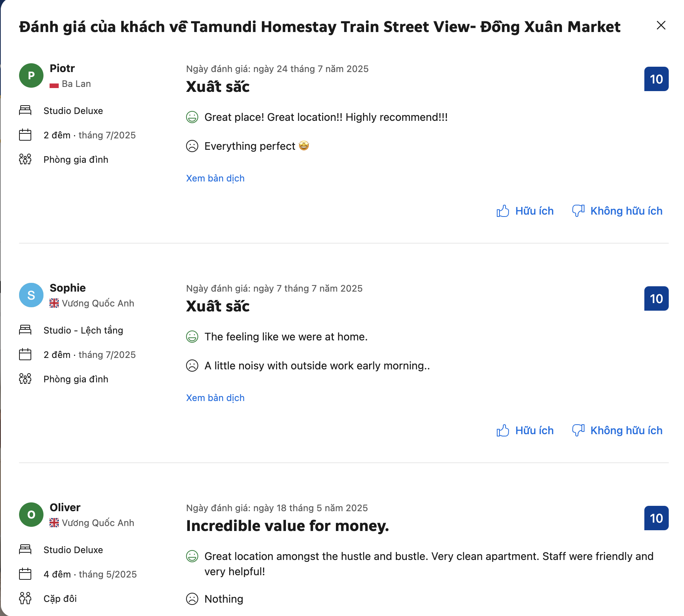Mark Piotr's review as Không hữu ích

[x=617, y=211]
